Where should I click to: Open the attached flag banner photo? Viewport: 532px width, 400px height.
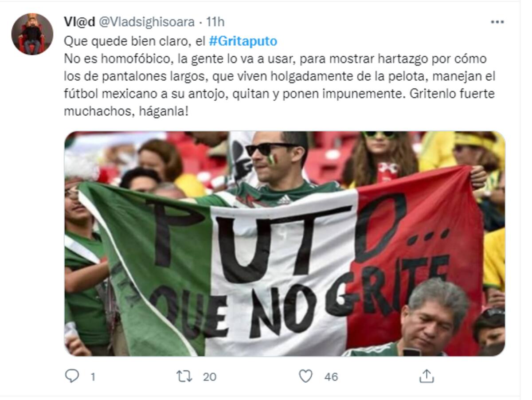point(285,244)
